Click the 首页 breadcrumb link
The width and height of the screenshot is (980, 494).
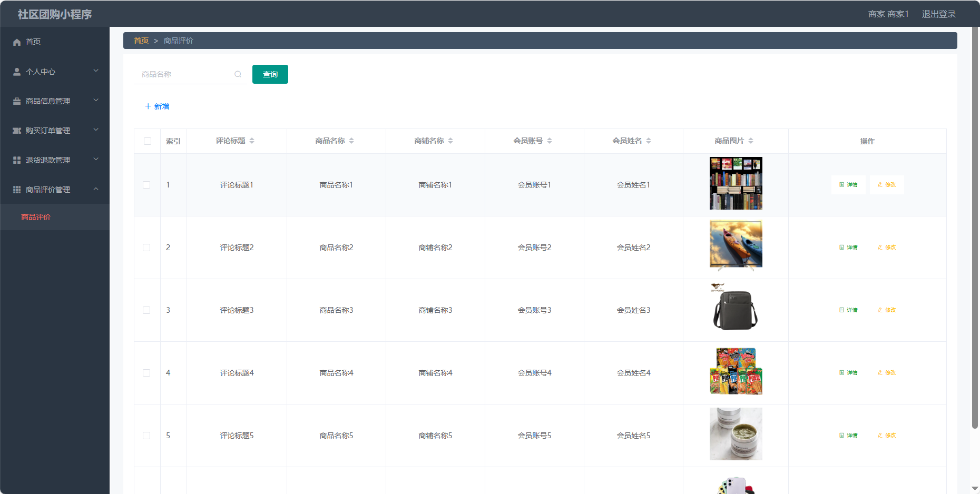click(141, 41)
